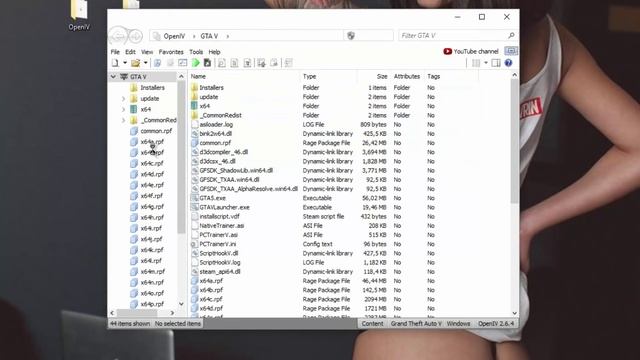Click the green play arrow toolbar icon
Image resolution: width=640 pixels, height=360 pixels.
196,63
